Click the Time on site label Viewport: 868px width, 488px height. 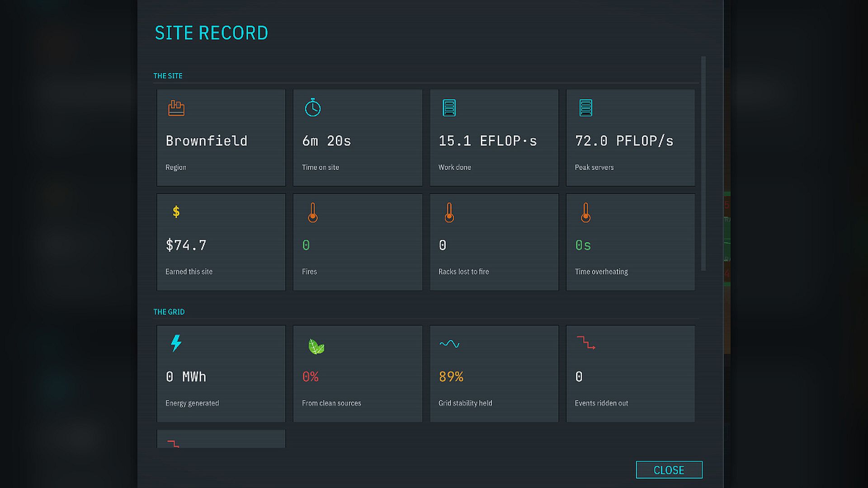click(321, 167)
